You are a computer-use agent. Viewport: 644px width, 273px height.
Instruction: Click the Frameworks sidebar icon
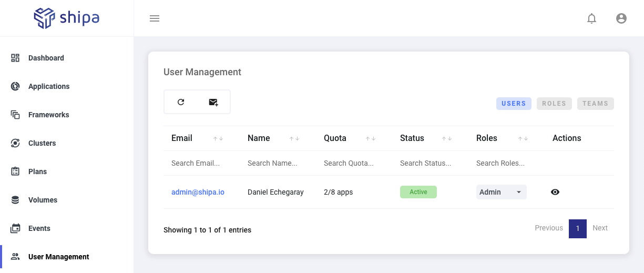(x=15, y=115)
